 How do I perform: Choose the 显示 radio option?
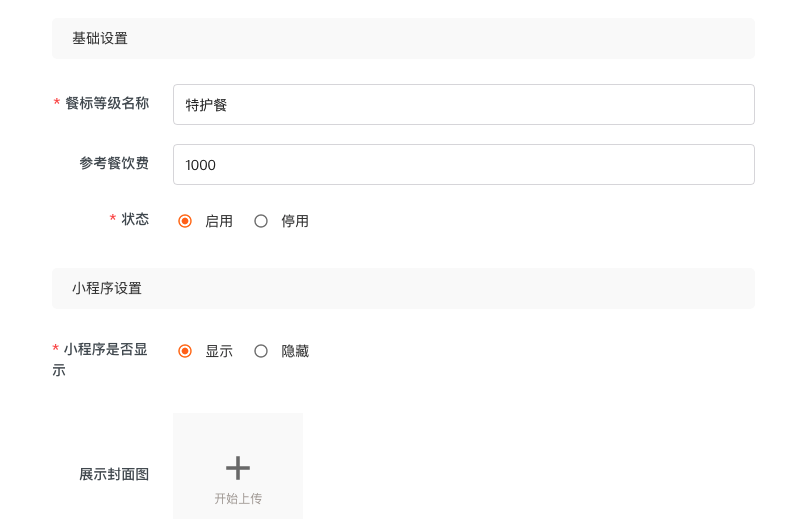tap(185, 351)
